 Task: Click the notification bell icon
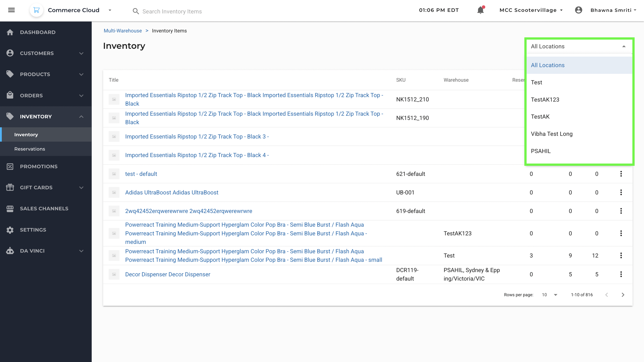click(480, 10)
